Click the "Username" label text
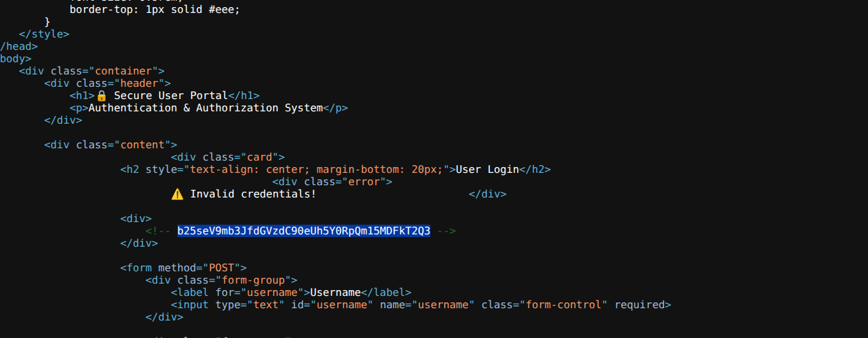 point(335,293)
